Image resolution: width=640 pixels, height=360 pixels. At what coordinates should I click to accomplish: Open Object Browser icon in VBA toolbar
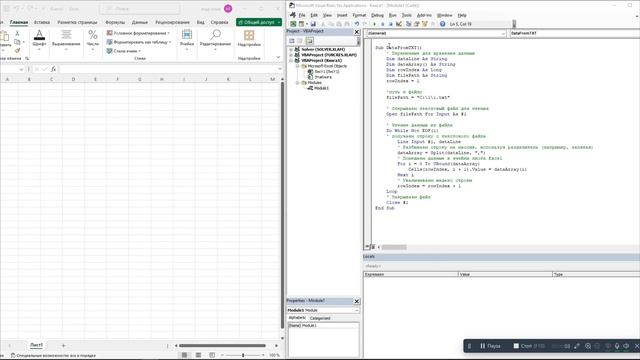tap(425, 24)
